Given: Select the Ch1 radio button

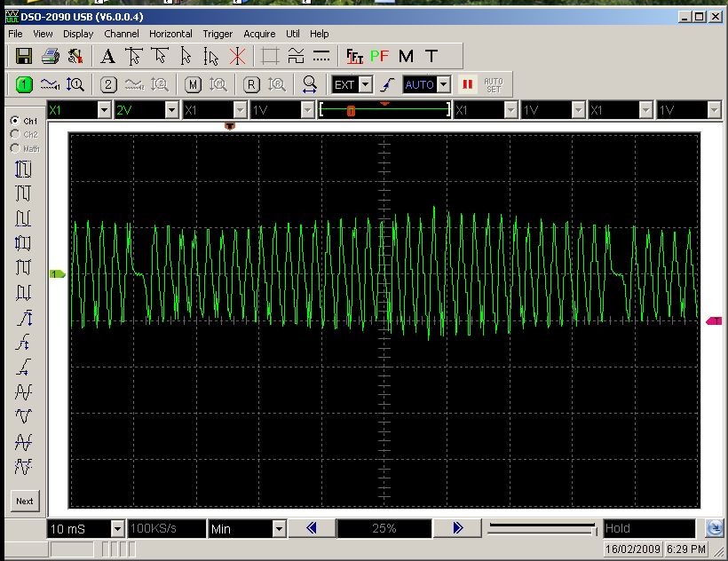Looking at the screenshot, I should 15,121.
